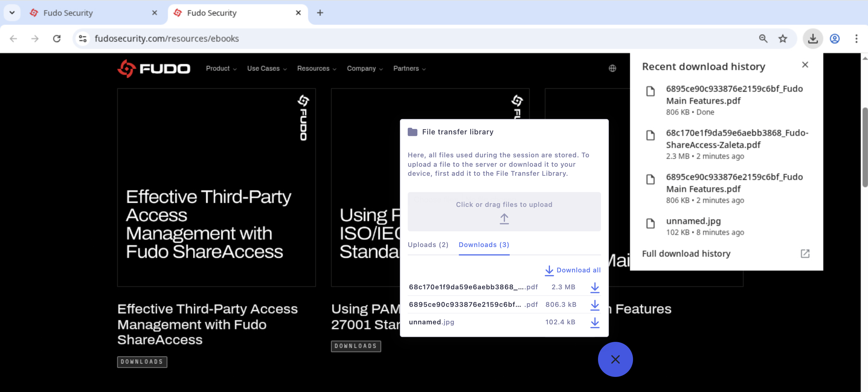868x392 pixels.
Task: Go forward in browser history
Action: point(35,39)
